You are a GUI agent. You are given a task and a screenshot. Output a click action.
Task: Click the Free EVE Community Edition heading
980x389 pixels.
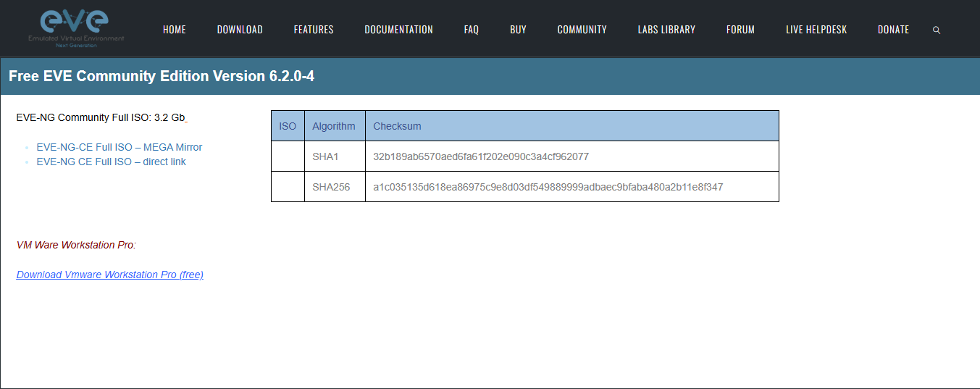162,76
